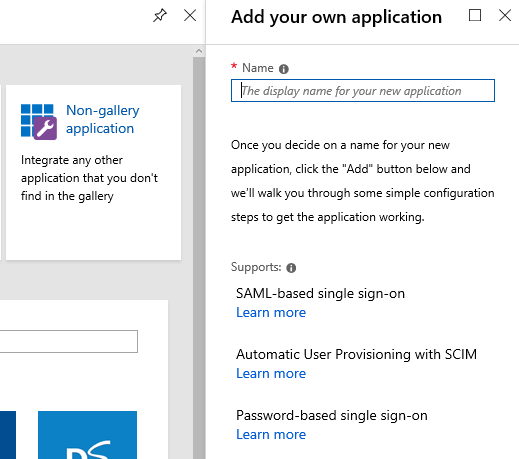Open Learn more under Password-based single sign-on
Screen dimensions: 519x459
click(x=271, y=434)
